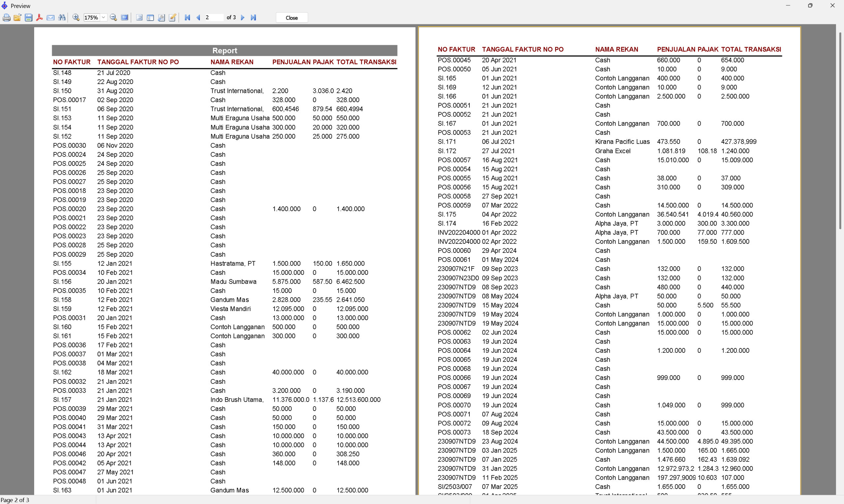Click the date '06 Nov 2020'

coord(115,145)
